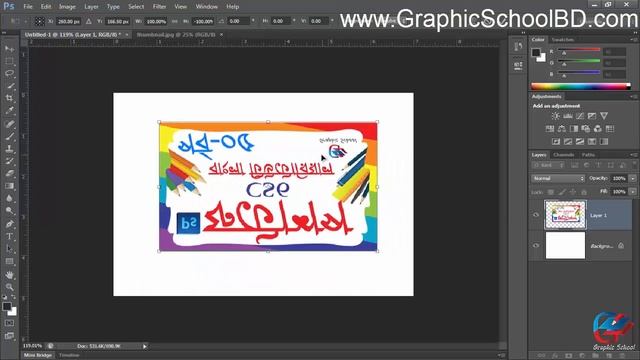
Task: Open layer filter Kind dropdown
Action: click(x=548, y=165)
